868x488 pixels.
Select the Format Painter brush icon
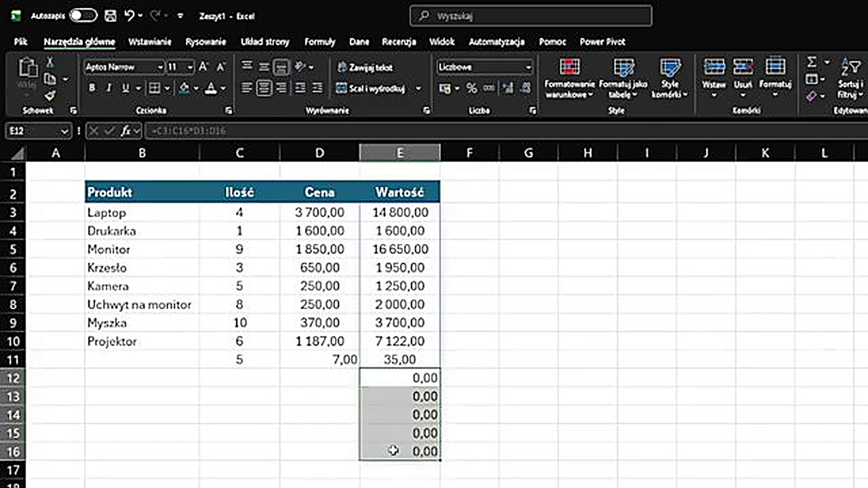[50, 96]
